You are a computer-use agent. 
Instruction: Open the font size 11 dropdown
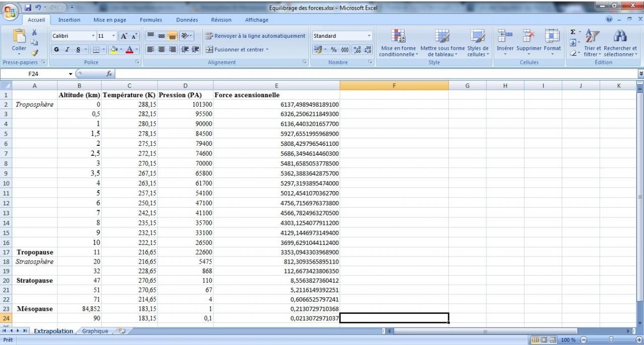114,36
